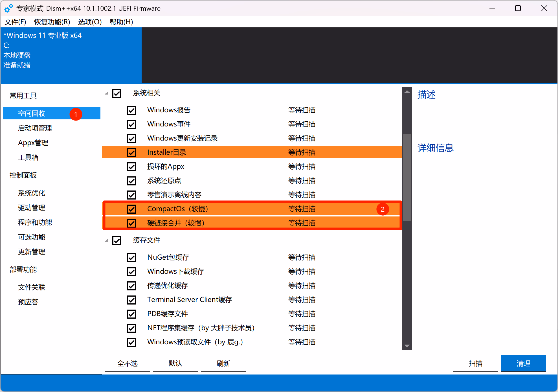Click 等待扫描 status of PDB缓存文件 row
558x392 pixels.
tap(302, 314)
